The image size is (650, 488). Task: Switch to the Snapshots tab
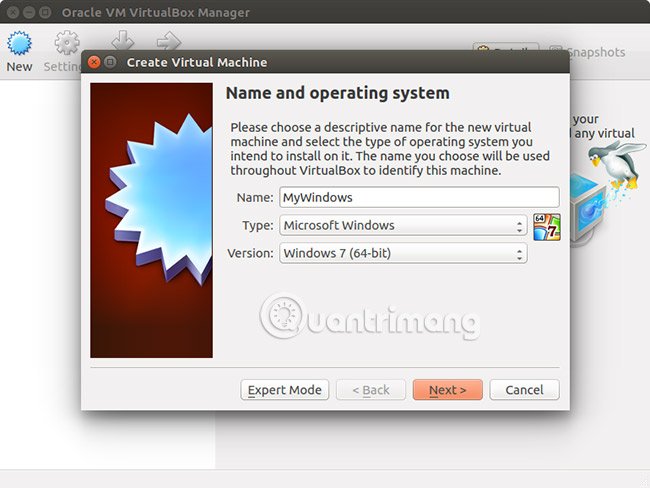coord(588,52)
